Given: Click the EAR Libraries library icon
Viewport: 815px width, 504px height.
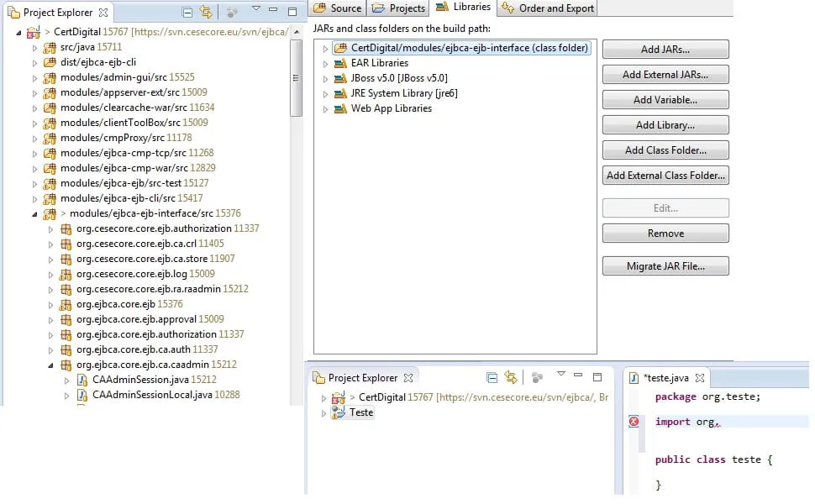Looking at the screenshot, I should (340, 63).
